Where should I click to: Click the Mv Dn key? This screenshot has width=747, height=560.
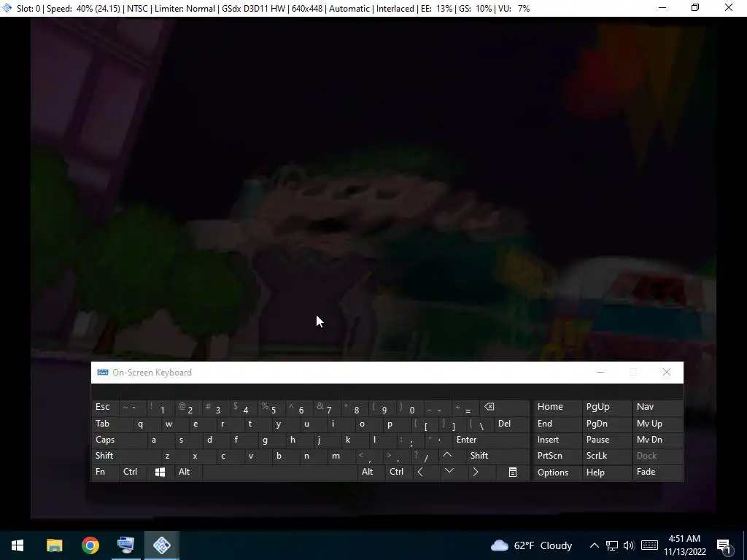tap(657, 440)
